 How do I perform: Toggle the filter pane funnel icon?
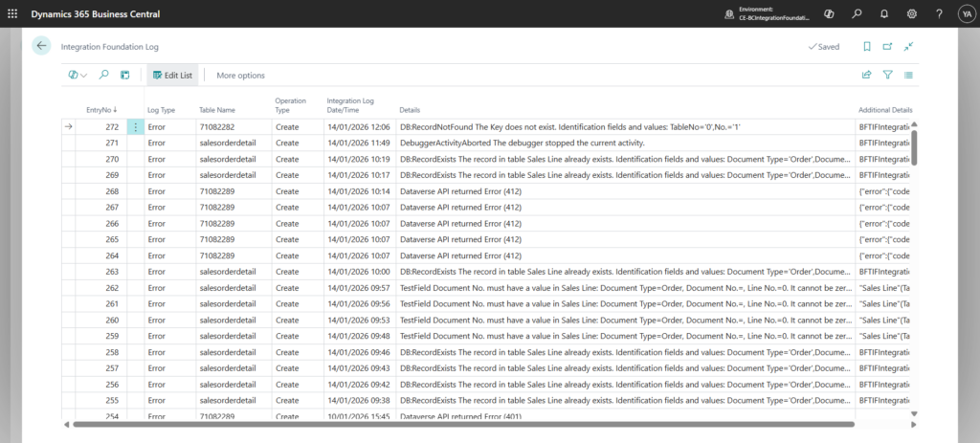887,75
